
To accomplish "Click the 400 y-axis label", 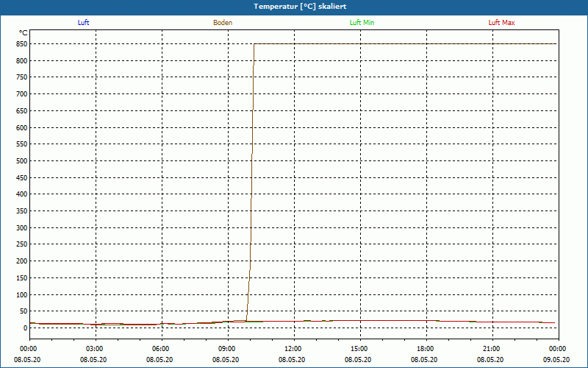I will point(22,194).
